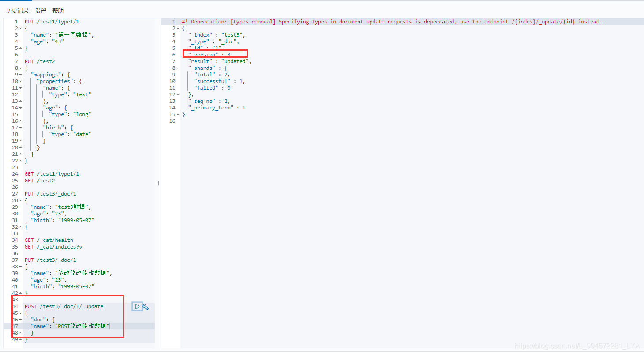Open the wrench request options menu
This screenshot has height=354, width=644.
[x=146, y=306]
